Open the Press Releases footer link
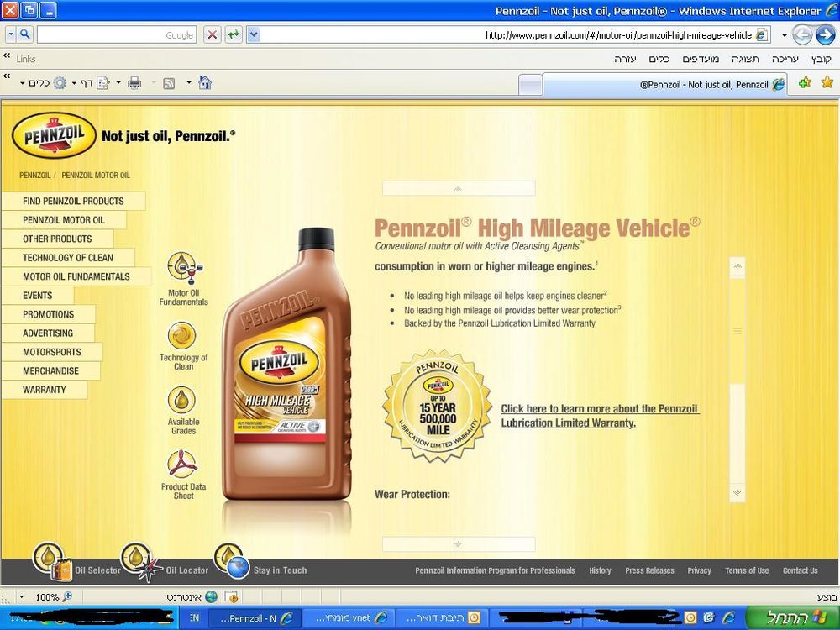Viewport: 840px width, 630px height. (649, 570)
